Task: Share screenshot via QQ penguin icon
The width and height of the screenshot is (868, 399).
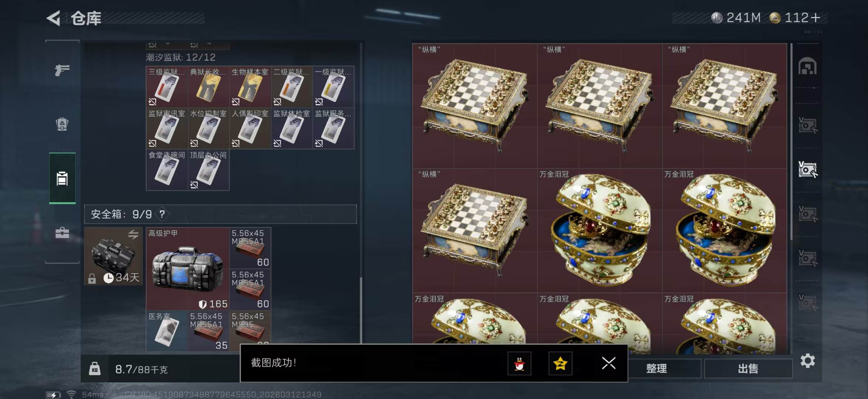Action: (519, 364)
